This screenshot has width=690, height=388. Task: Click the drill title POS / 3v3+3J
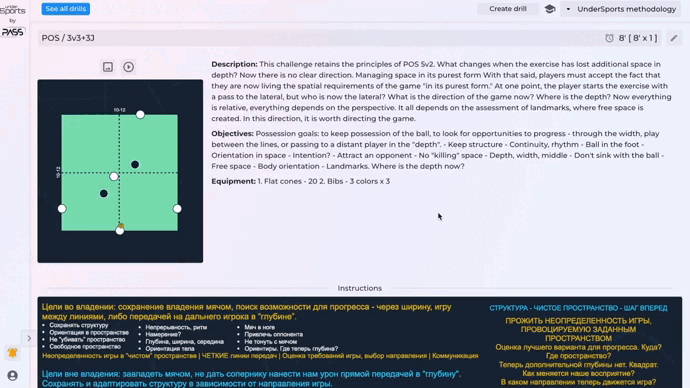click(x=68, y=38)
